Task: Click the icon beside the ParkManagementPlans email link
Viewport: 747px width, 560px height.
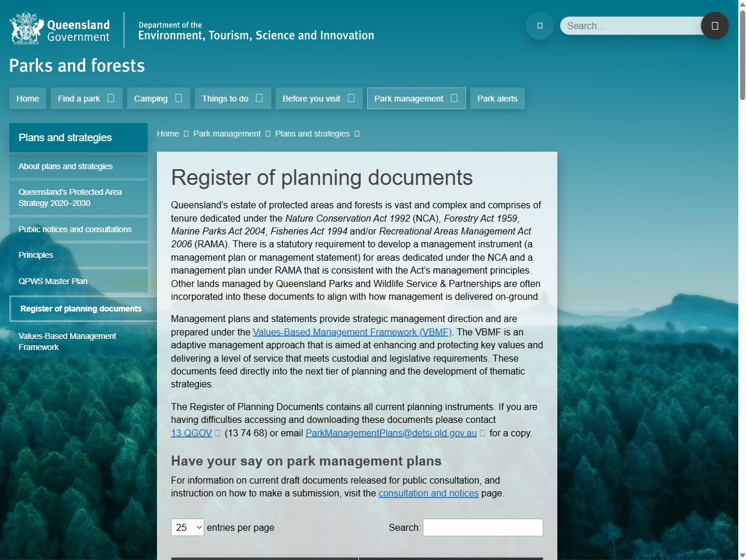Action: [x=482, y=433]
